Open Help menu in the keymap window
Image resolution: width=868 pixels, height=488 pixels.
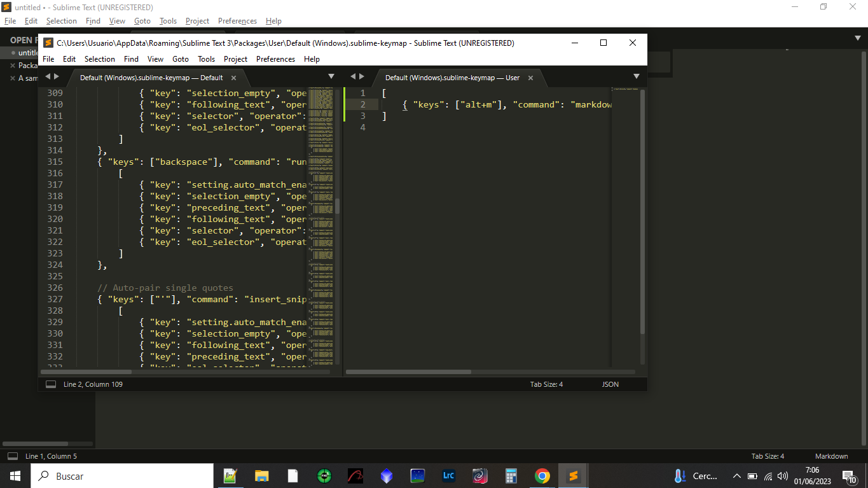(x=312, y=59)
